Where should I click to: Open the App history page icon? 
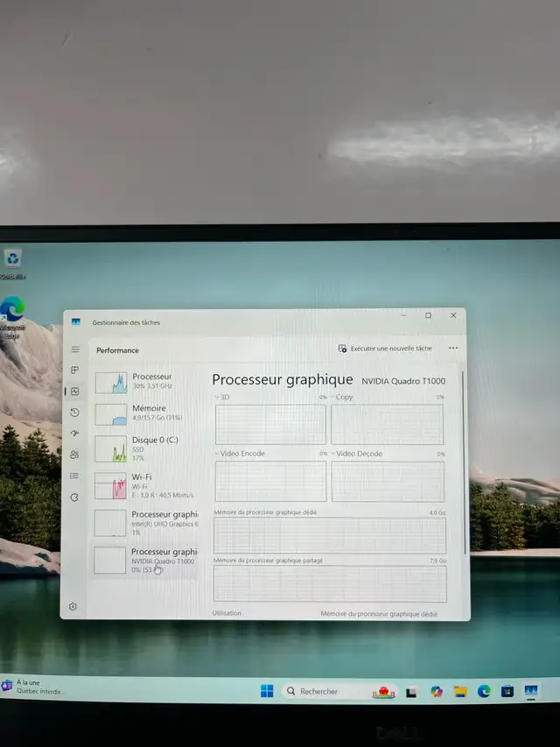click(74, 412)
